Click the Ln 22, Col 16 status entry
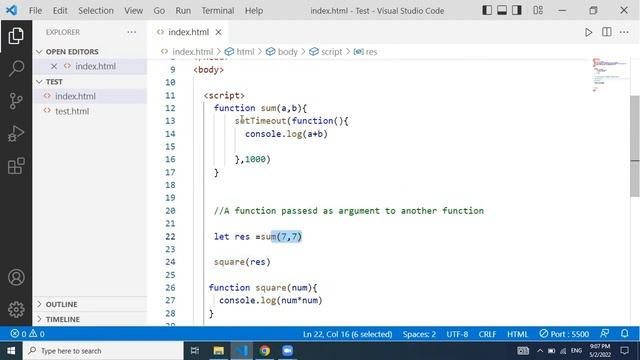This screenshot has width=640, height=360. tap(347, 334)
